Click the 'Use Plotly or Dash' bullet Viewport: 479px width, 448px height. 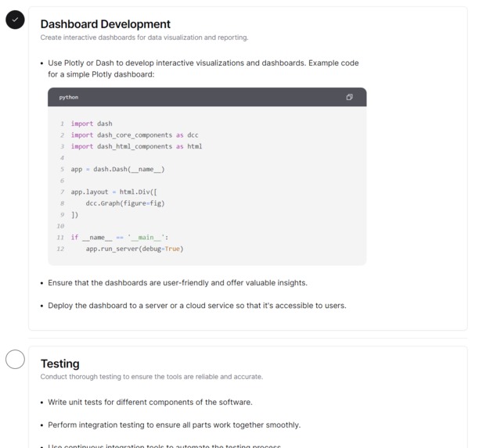click(203, 69)
